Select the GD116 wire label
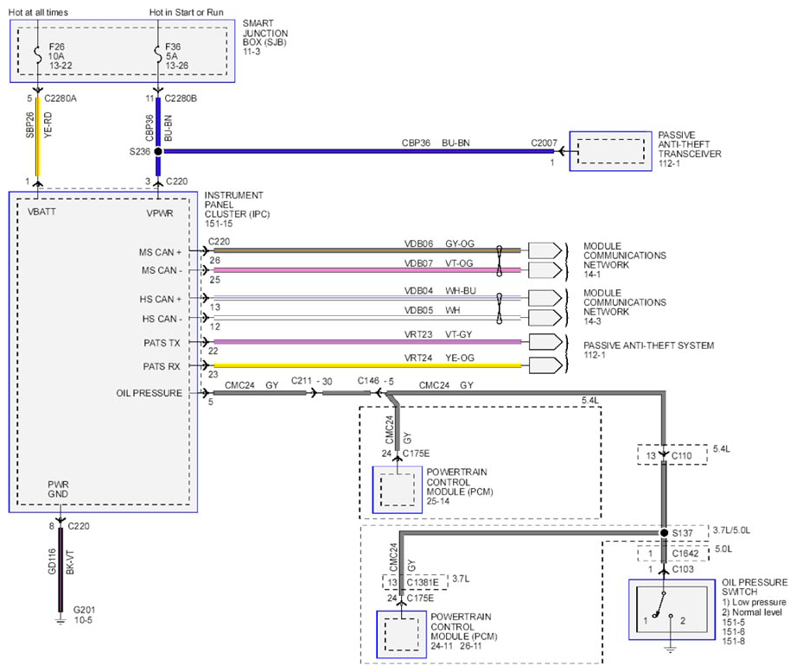The height and width of the screenshot is (672, 796). tap(52, 561)
